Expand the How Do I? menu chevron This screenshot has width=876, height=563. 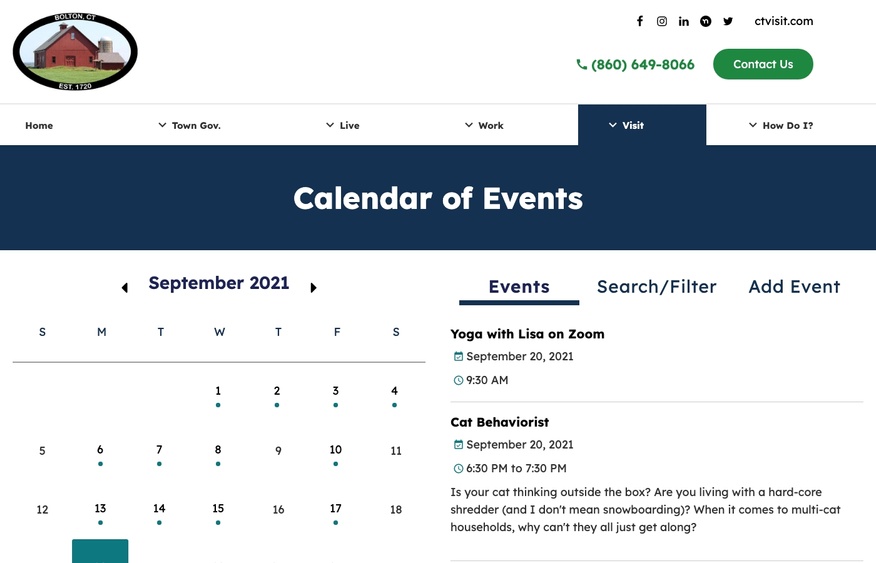(753, 125)
